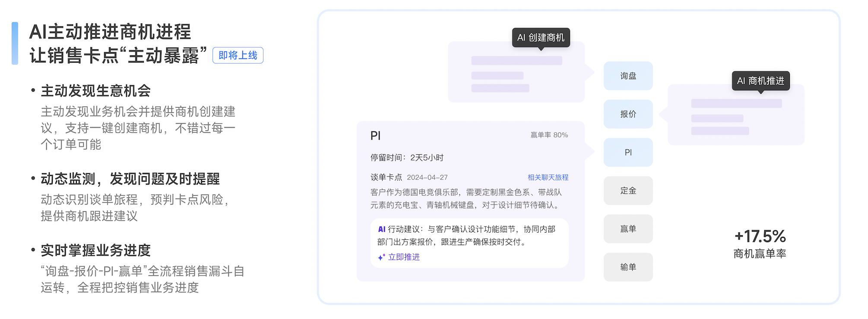Click the 即将上线 badge
The height and width of the screenshot is (319, 868).
tap(238, 55)
